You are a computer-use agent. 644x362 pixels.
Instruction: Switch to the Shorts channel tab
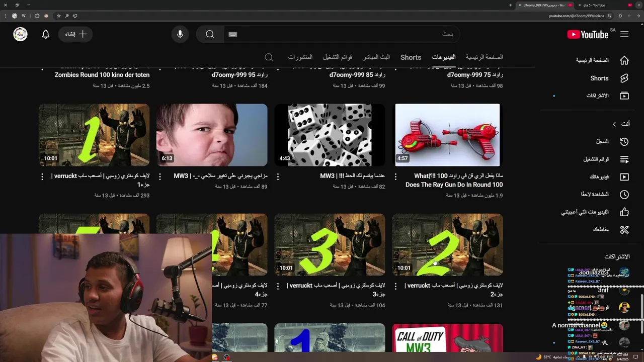(x=411, y=57)
